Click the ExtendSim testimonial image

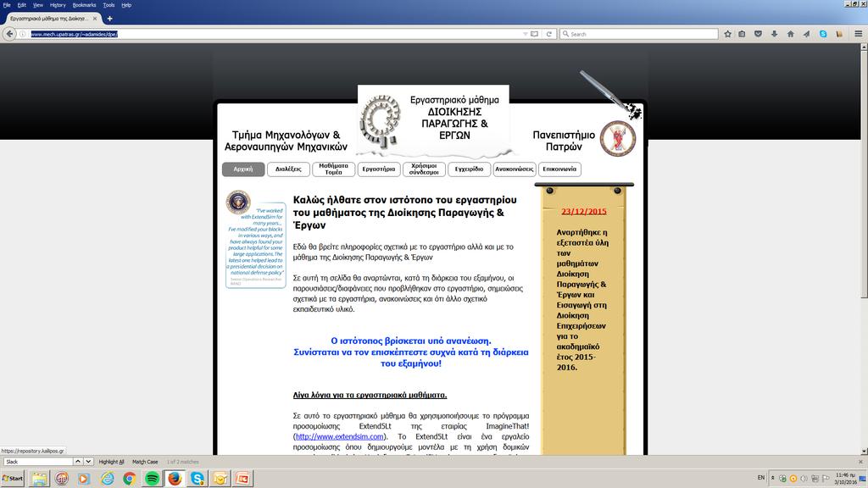click(255, 239)
